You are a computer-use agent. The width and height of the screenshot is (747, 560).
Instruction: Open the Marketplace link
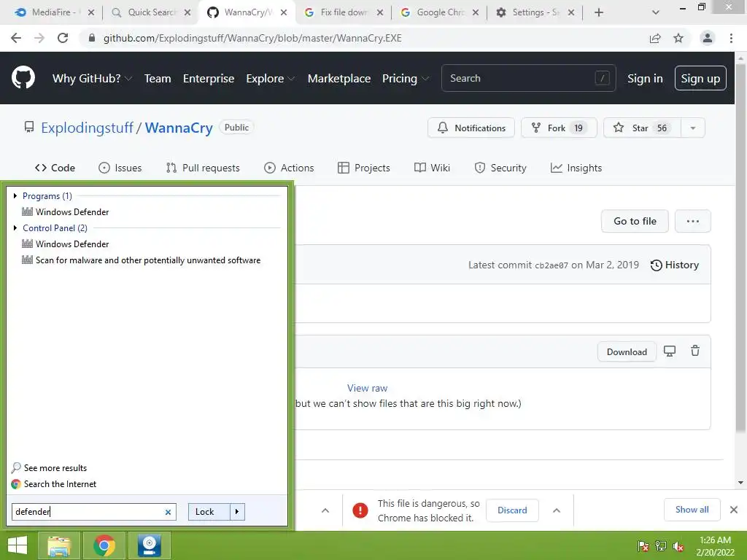tap(339, 79)
